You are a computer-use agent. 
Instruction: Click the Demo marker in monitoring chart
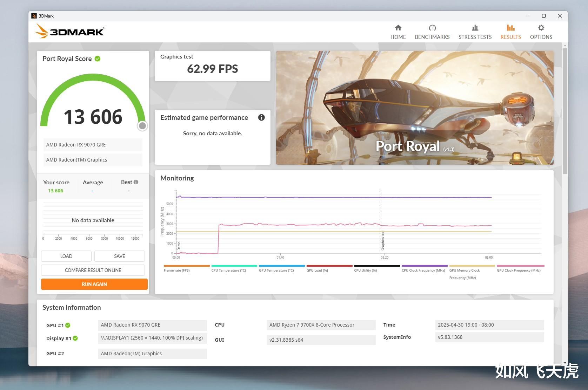click(x=179, y=246)
